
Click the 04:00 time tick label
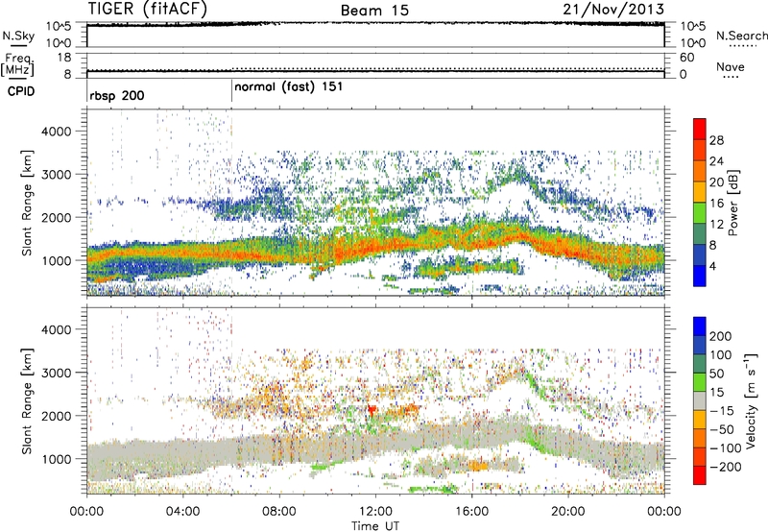182,512
